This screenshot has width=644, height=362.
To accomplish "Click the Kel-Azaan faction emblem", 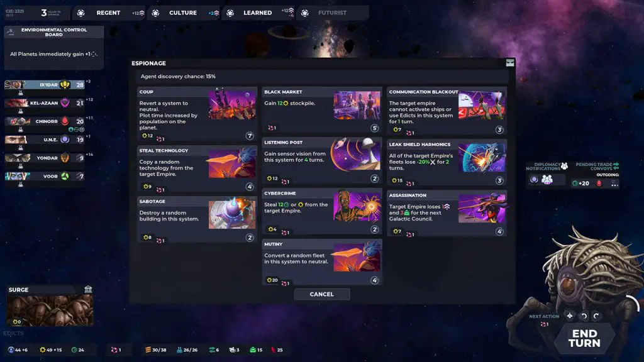I will (x=65, y=102).
